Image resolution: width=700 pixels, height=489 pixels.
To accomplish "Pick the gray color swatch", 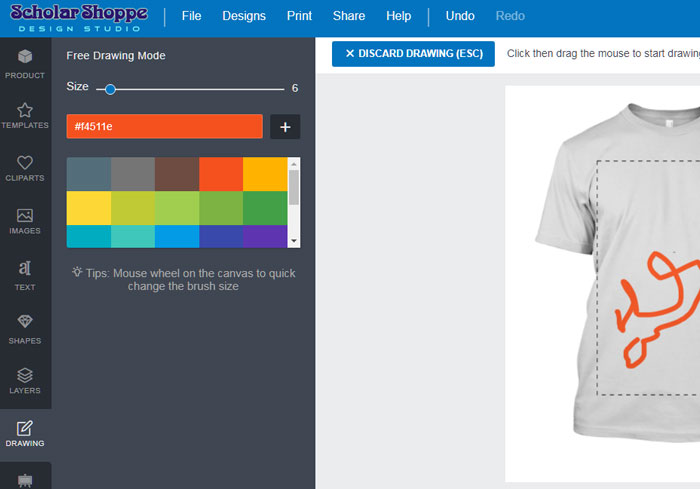I will pyautogui.click(x=133, y=174).
